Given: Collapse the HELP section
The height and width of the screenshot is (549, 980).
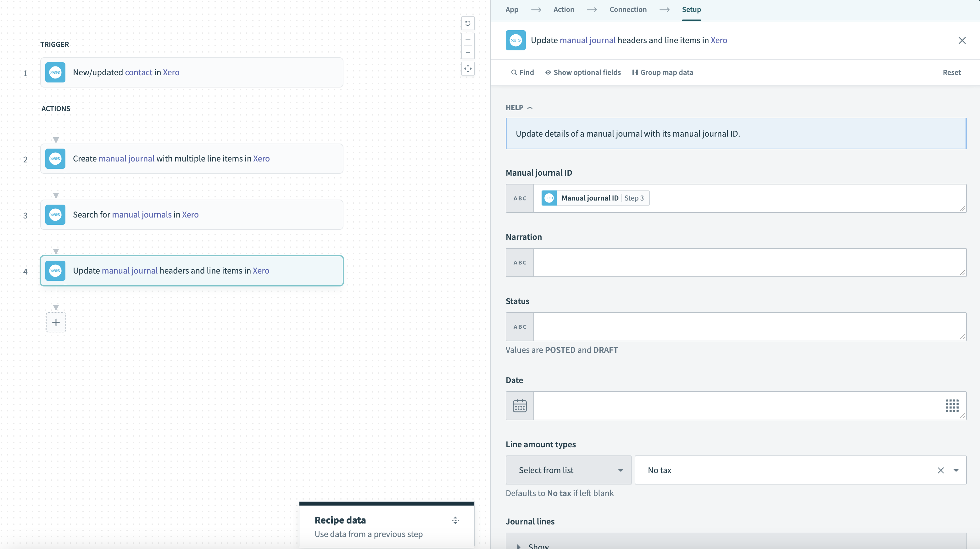Looking at the screenshot, I should pos(519,108).
